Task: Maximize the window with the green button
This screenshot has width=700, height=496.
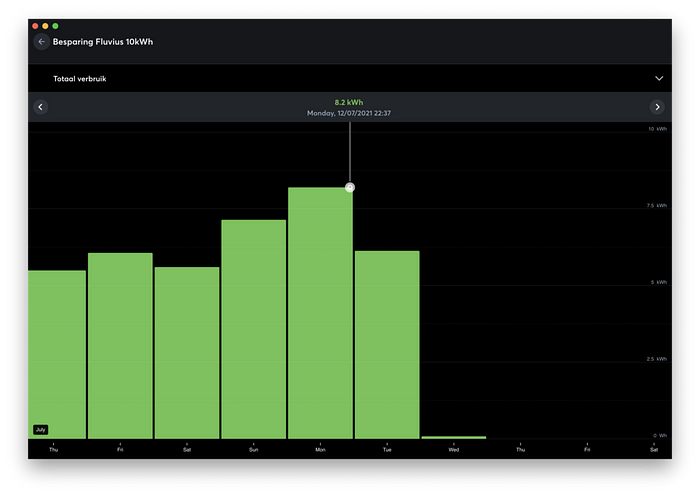Action: point(56,25)
